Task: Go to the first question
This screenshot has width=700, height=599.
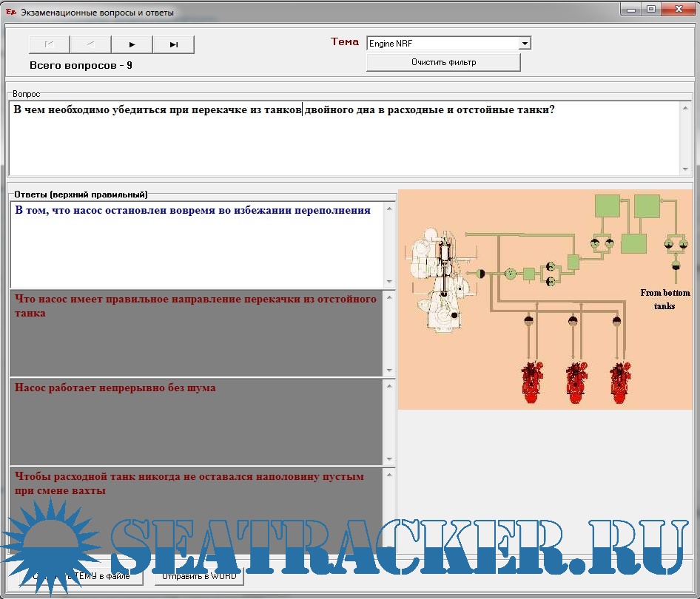Action: click(x=50, y=44)
